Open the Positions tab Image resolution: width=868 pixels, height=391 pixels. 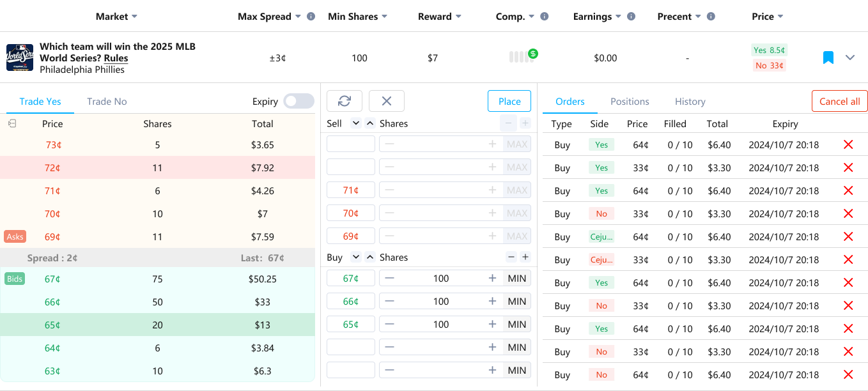point(630,102)
